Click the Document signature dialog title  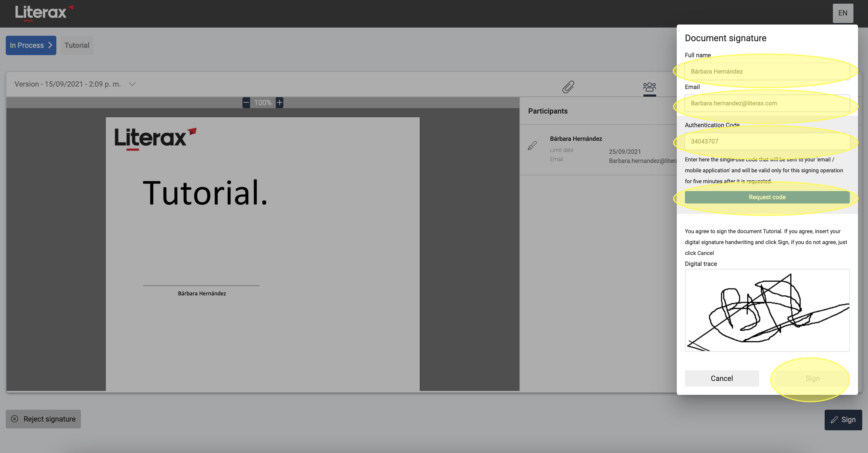(x=726, y=38)
